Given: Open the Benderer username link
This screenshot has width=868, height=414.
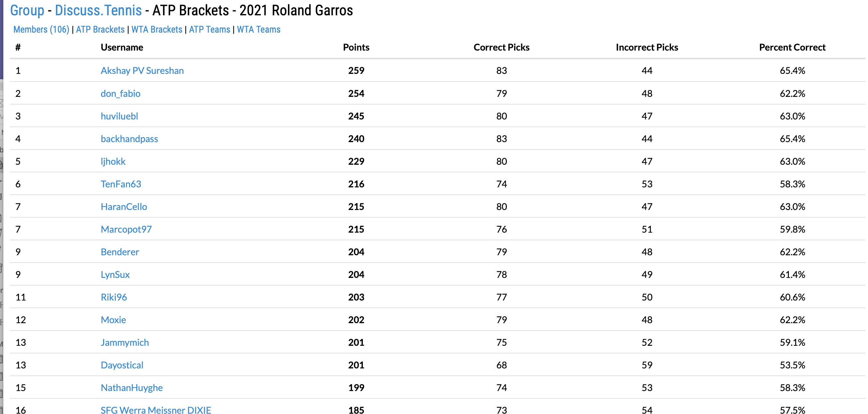Looking at the screenshot, I should tap(120, 252).
